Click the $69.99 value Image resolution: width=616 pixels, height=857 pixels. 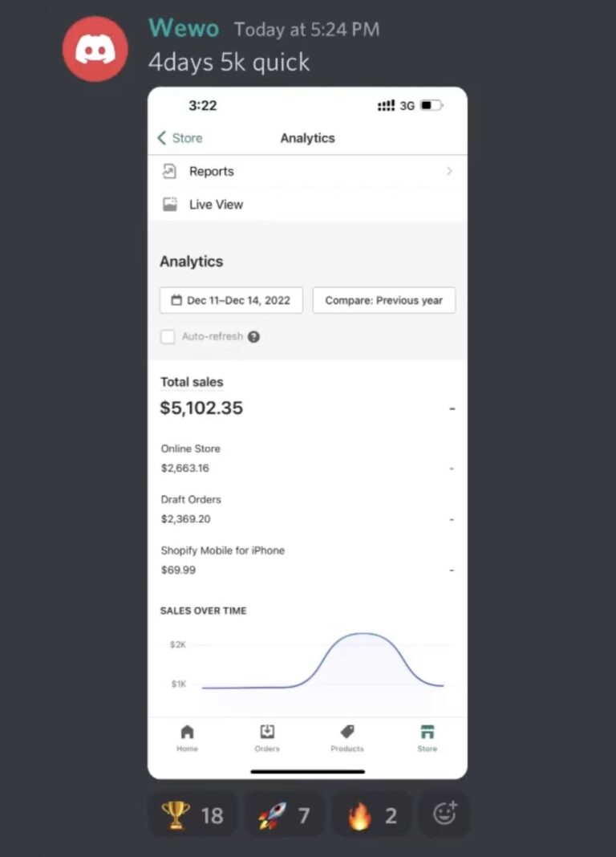tap(178, 570)
